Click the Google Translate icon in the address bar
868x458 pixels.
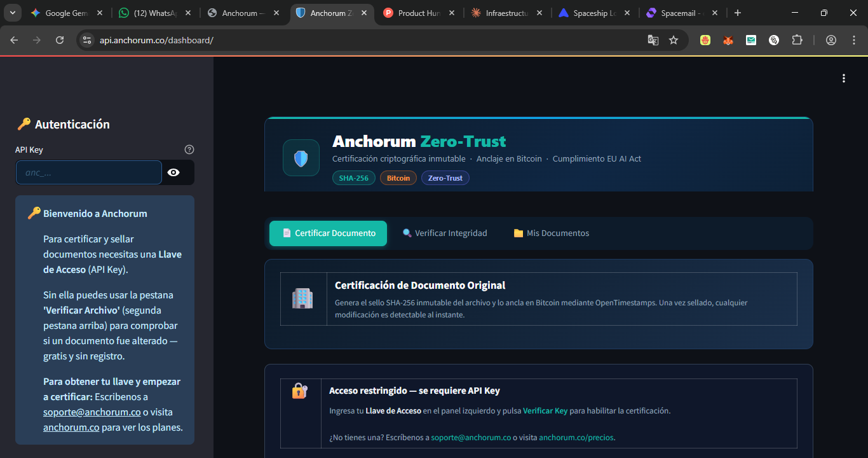click(x=653, y=39)
